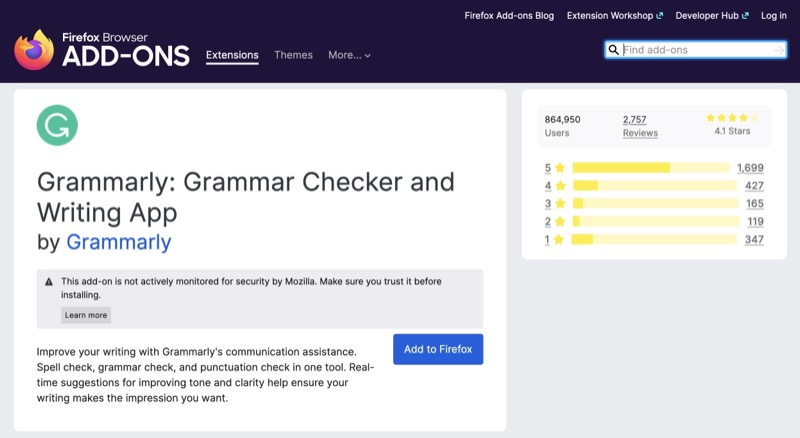Viewport: 800px width, 438px height.
Task: Click the star icon in 1-star row
Action: [x=559, y=239]
